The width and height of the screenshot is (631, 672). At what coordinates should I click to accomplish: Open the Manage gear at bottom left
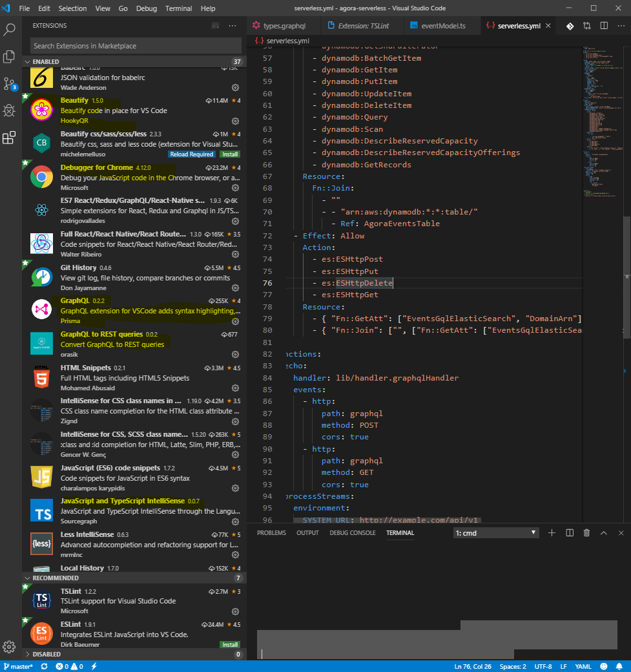click(x=8, y=647)
